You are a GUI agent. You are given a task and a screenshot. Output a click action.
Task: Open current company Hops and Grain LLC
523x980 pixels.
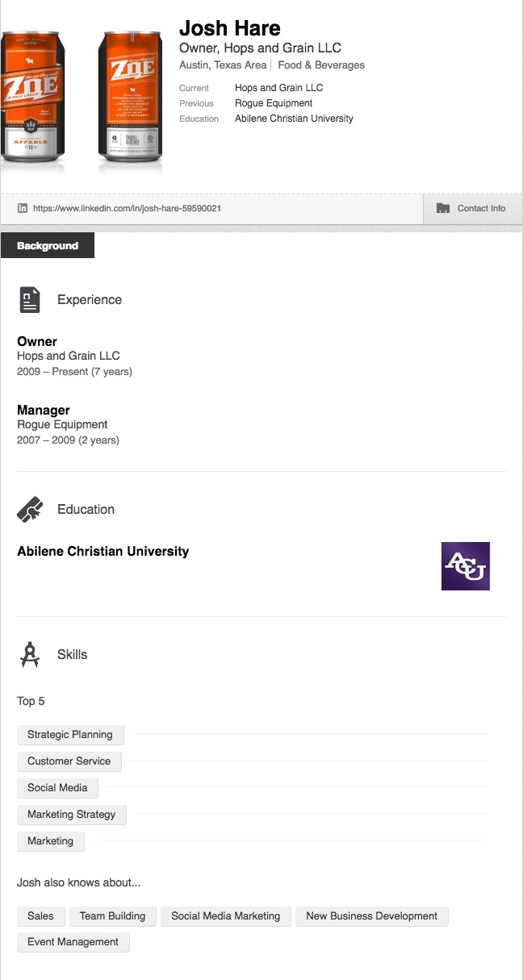278,88
